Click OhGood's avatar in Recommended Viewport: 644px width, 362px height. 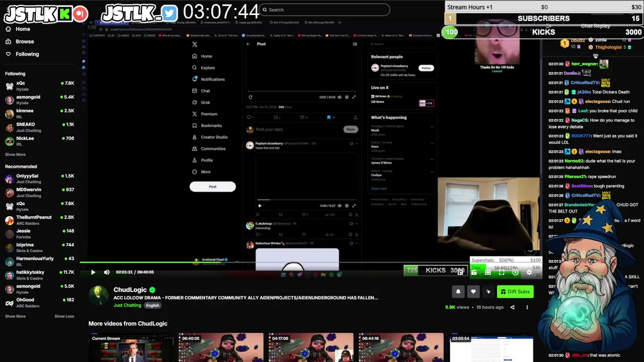pyautogui.click(x=9, y=303)
